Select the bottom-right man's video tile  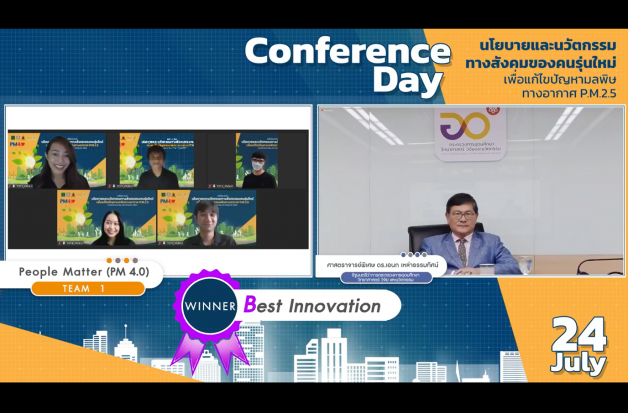[205, 218]
